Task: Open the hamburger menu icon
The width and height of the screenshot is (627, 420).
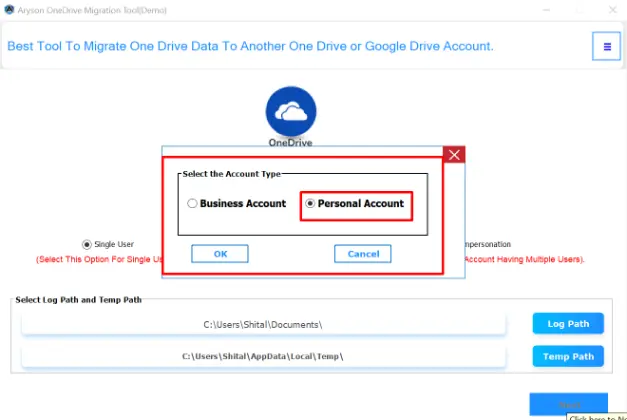Action: (606, 46)
